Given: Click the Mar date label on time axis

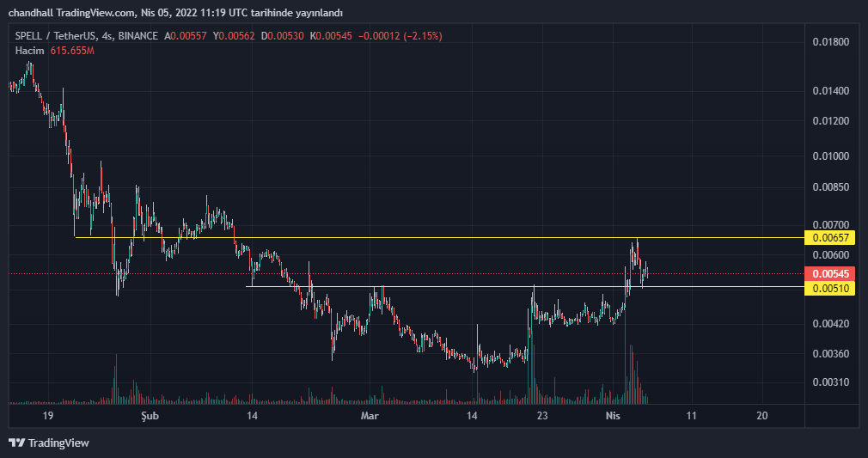Looking at the screenshot, I should [370, 416].
